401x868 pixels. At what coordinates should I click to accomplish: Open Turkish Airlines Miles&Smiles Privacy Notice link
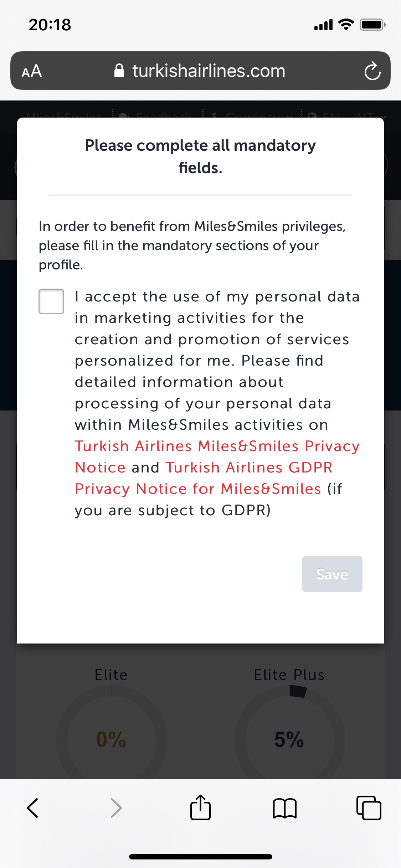pos(217,456)
